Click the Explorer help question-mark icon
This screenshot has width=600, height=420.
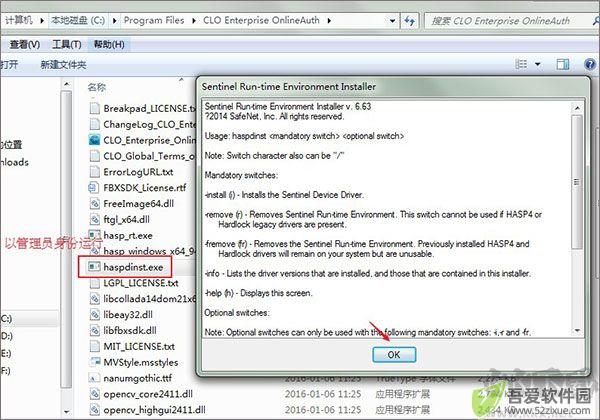coord(590,64)
